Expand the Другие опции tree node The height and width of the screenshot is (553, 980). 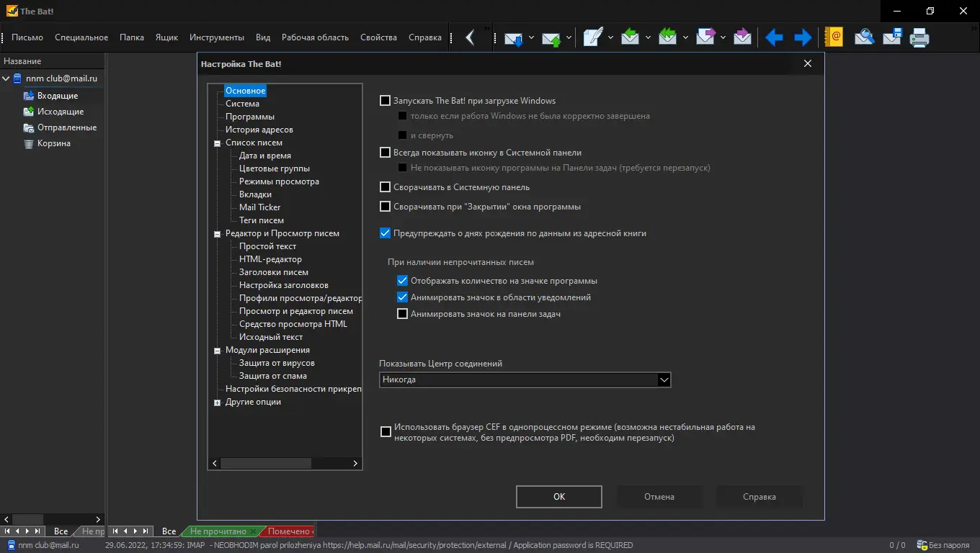pos(217,403)
